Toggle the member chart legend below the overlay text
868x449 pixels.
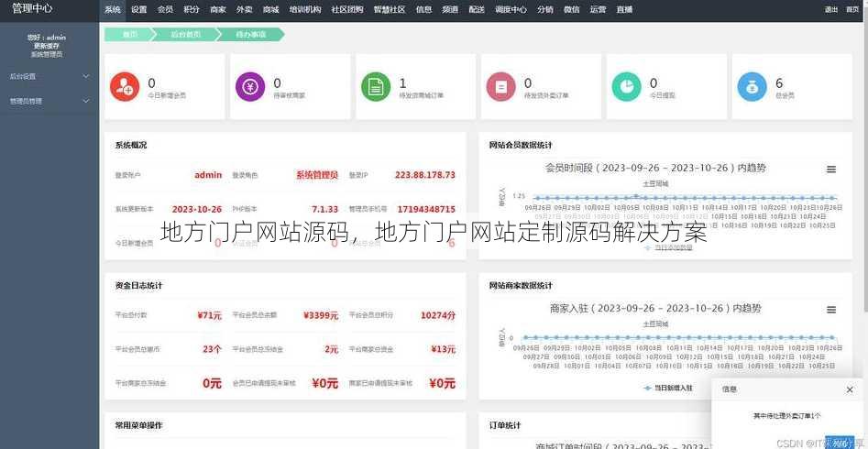(668, 247)
